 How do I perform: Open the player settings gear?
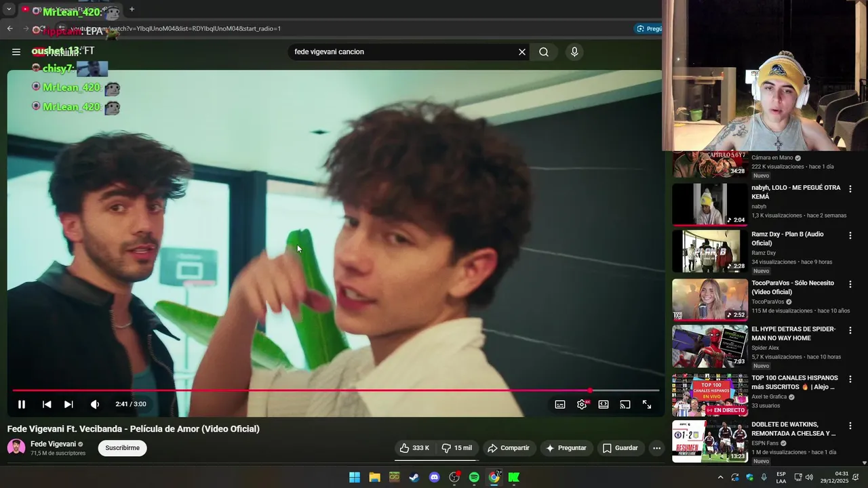582,405
